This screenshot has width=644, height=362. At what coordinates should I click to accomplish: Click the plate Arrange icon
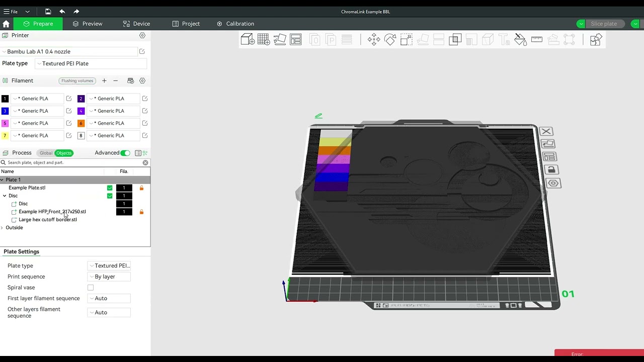point(549,157)
